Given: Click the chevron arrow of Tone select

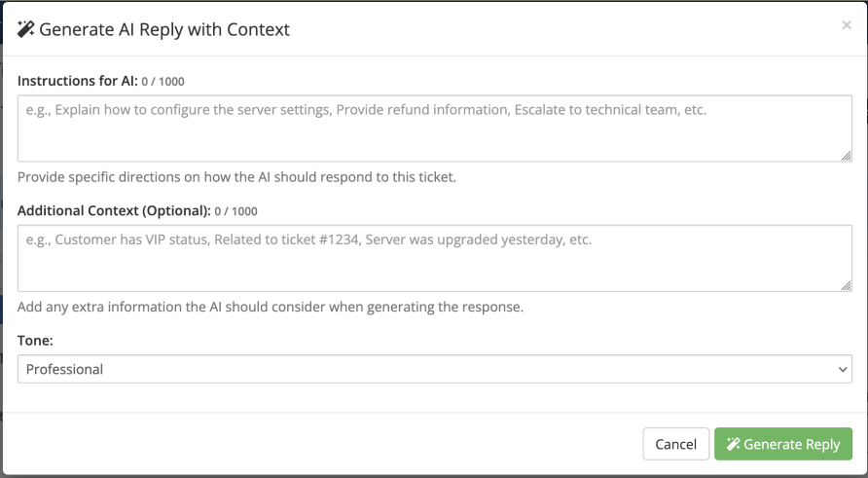Looking at the screenshot, I should click(x=843, y=369).
